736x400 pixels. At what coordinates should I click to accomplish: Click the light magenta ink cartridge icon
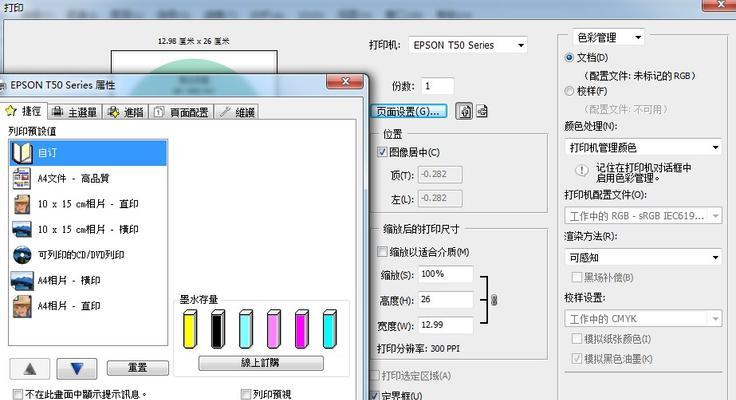point(274,329)
